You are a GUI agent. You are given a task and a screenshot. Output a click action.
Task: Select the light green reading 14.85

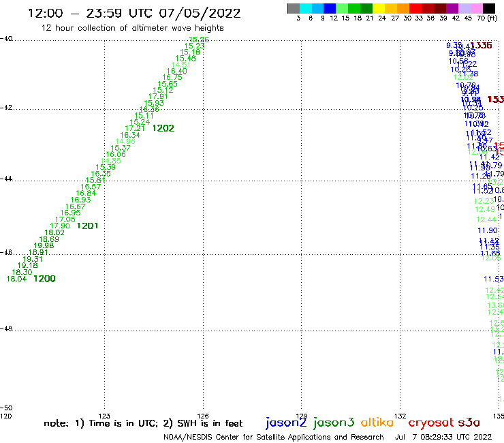111,161
